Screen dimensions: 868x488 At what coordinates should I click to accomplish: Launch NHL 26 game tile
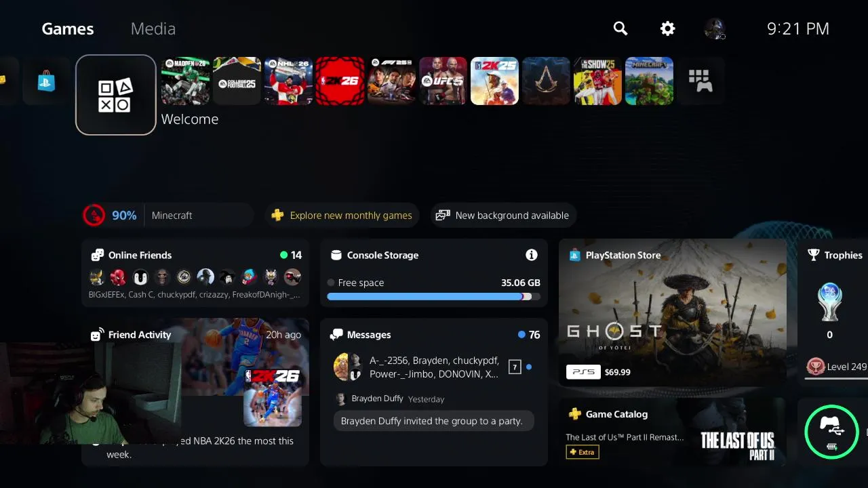coord(289,81)
